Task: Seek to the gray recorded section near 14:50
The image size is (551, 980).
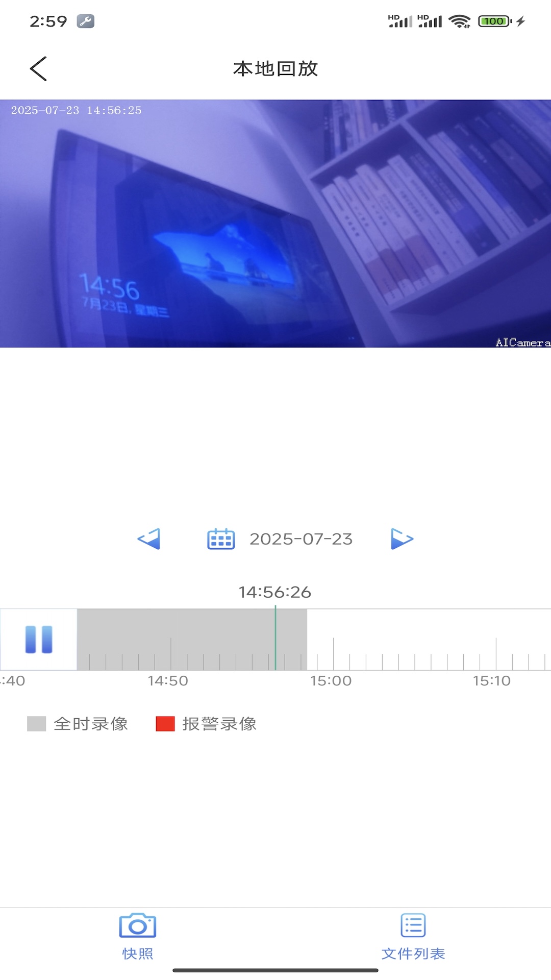Action: coord(171,639)
